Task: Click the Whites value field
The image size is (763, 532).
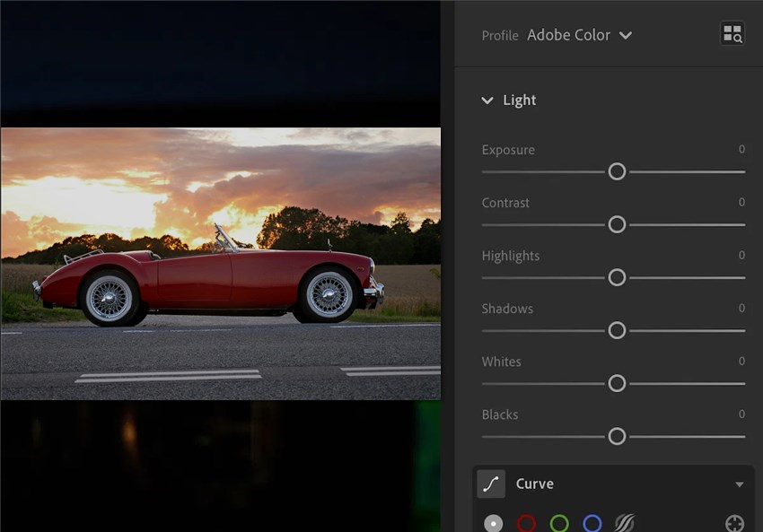Action: click(x=741, y=362)
